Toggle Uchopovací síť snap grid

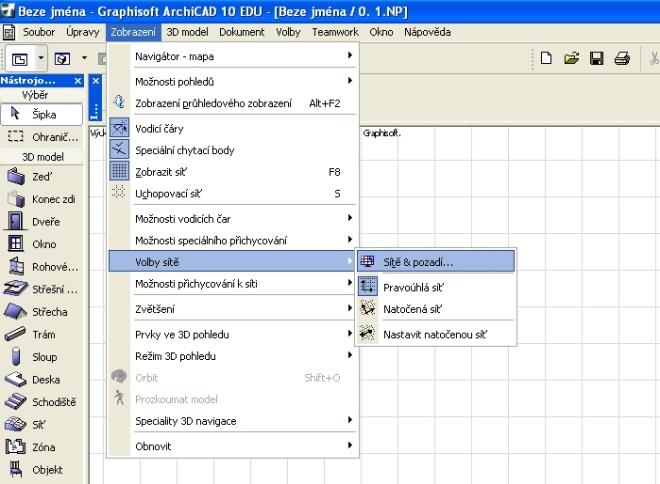[x=233, y=194]
